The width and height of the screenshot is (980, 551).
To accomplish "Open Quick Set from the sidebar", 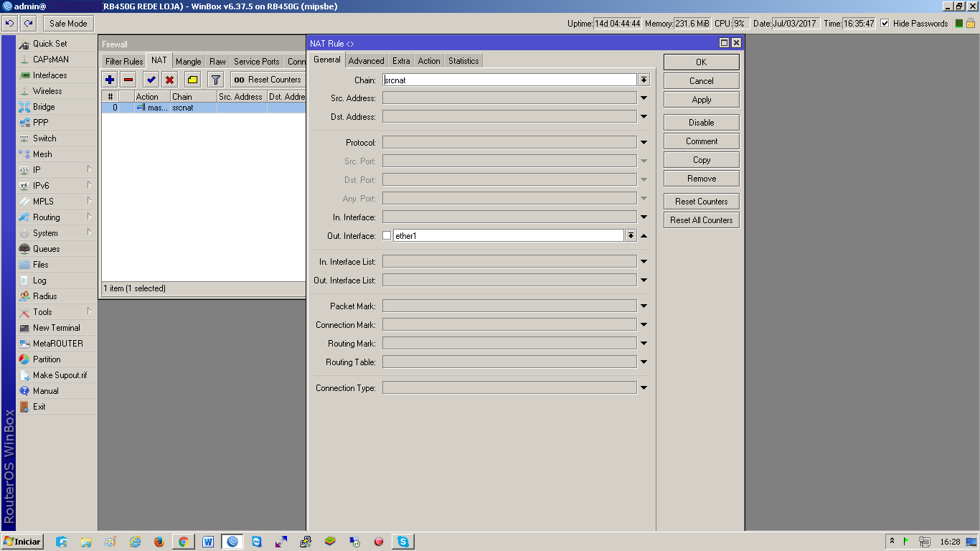I will (x=57, y=44).
